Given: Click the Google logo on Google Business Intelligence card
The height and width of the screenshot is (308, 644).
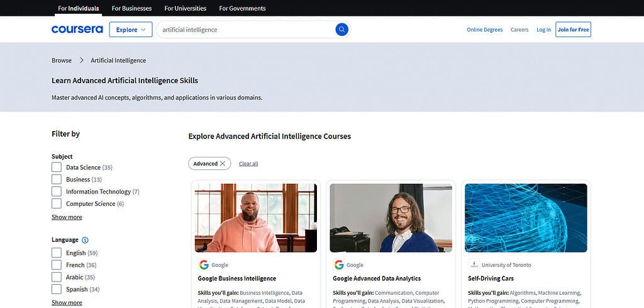Looking at the screenshot, I should click(204, 265).
